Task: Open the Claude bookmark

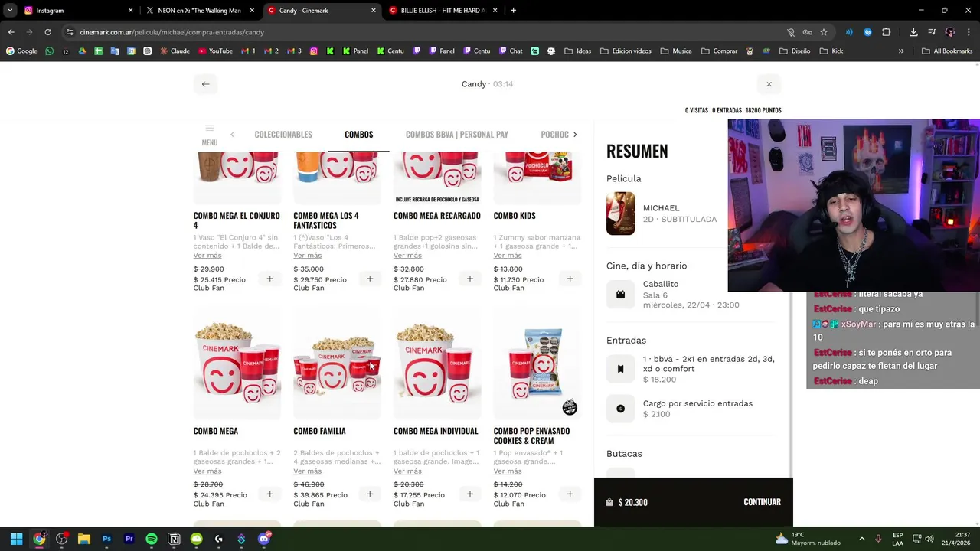Action: coord(174,51)
